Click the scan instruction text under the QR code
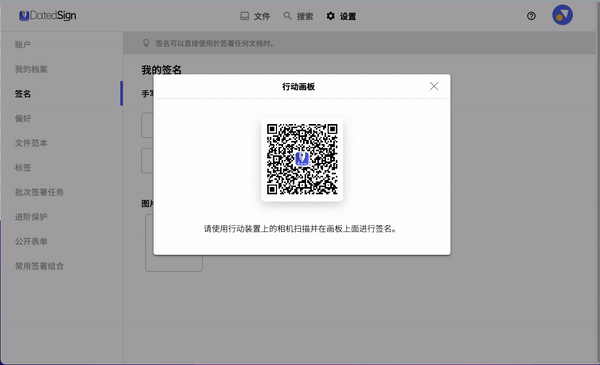The height and width of the screenshot is (365, 600). coord(300,229)
